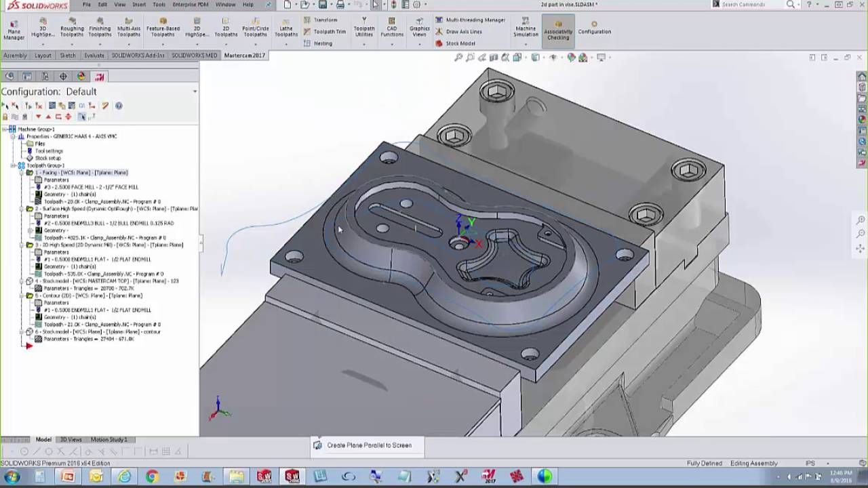The height and width of the screenshot is (488, 868).
Task: Click Create Plane Parallel to Screen
Action: 368,445
